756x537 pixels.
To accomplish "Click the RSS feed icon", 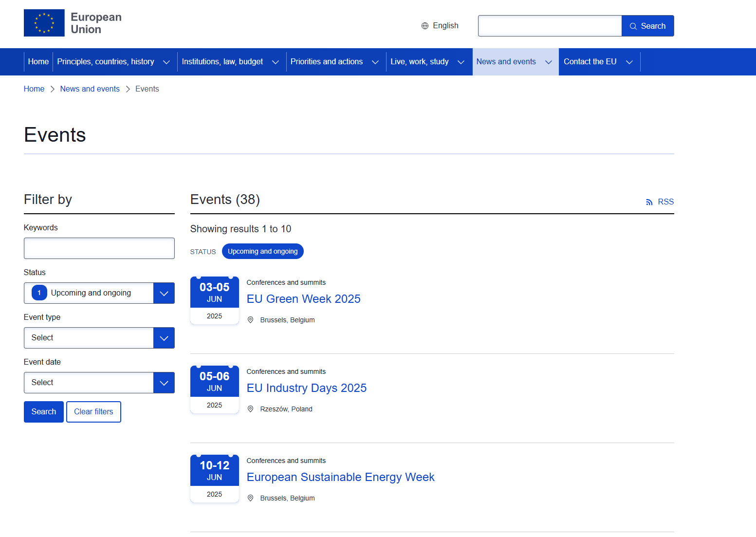I will (649, 202).
